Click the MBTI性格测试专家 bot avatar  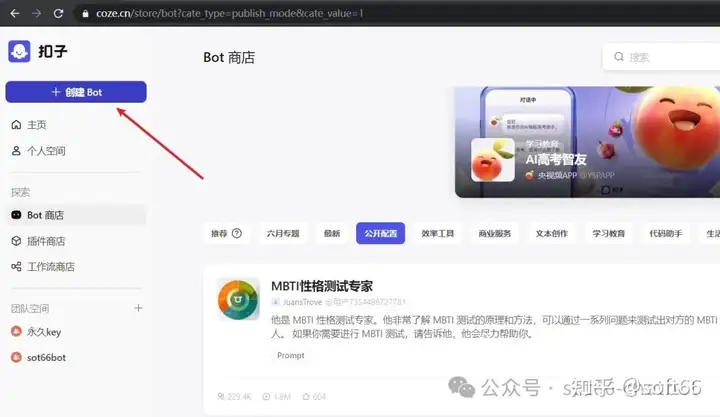(x=238, y=299)
